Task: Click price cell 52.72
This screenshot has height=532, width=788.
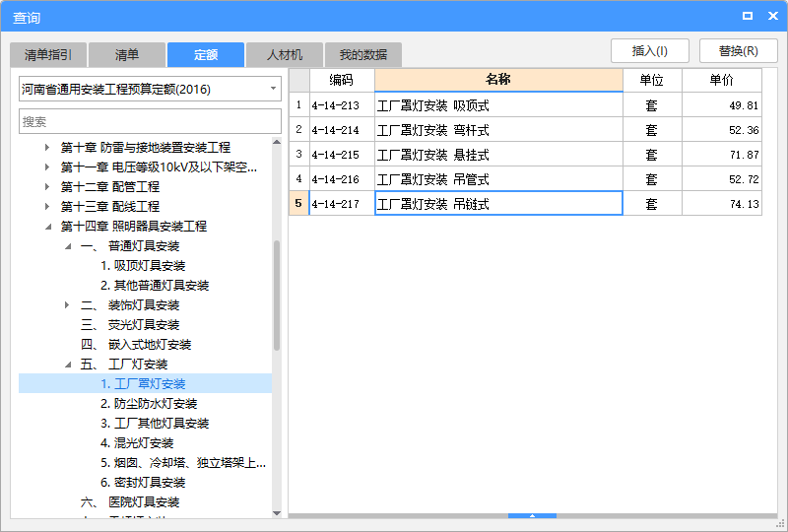Action: [x=722, y=179]
